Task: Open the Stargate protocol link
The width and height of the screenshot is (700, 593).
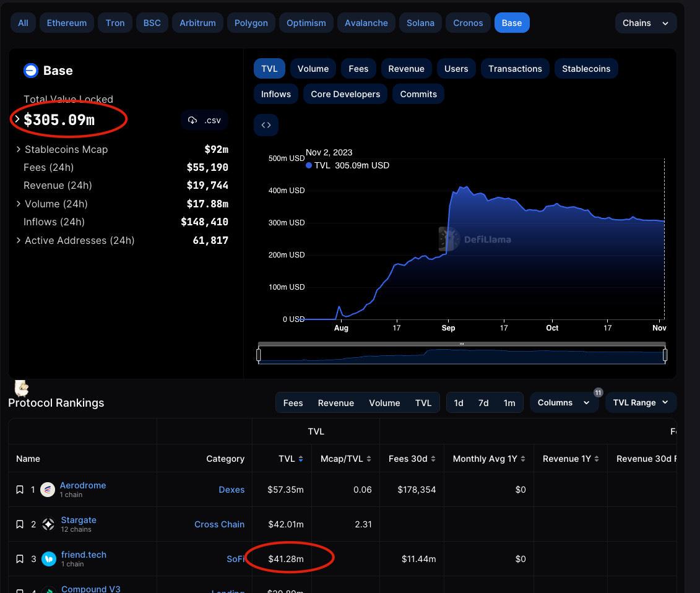Action: coord(79,520)
